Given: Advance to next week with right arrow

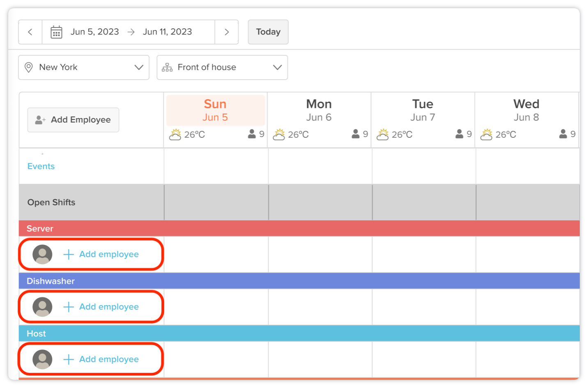Looking at the screenshot, I should coord(227,32).
